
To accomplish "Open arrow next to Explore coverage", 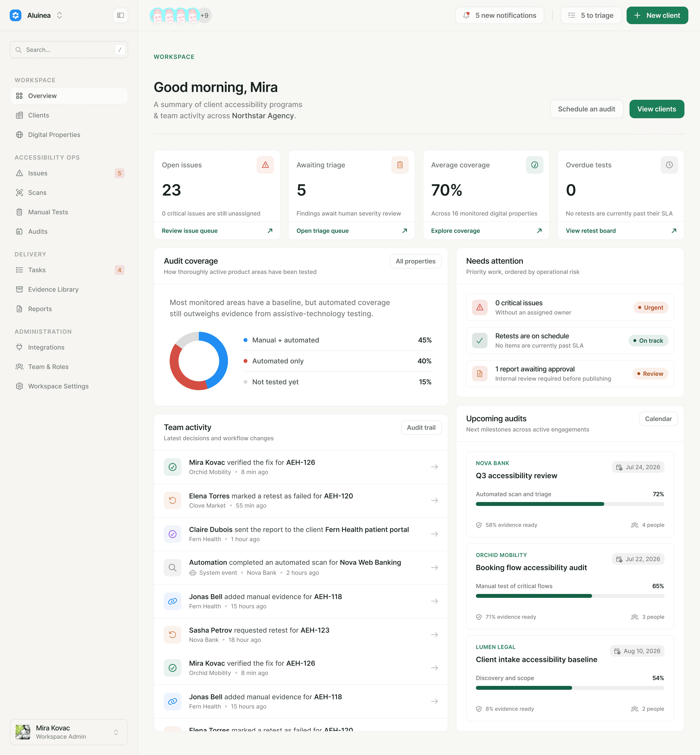I will point(539,231).
